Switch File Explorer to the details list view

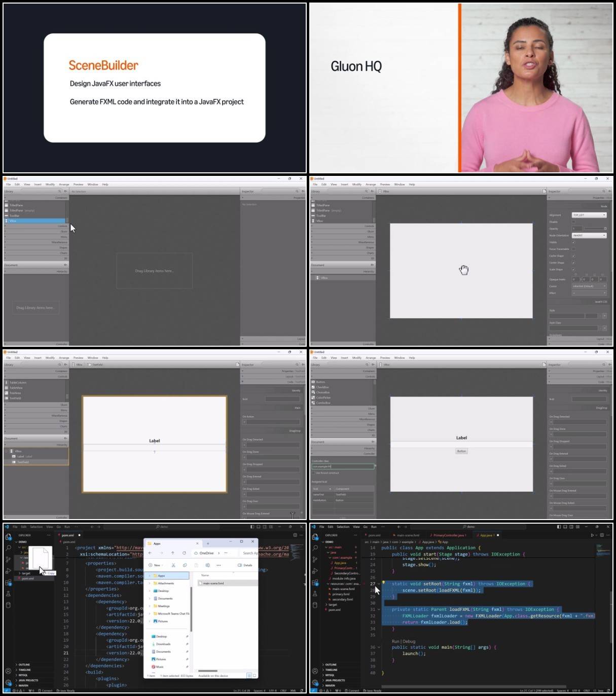(248, 676)
